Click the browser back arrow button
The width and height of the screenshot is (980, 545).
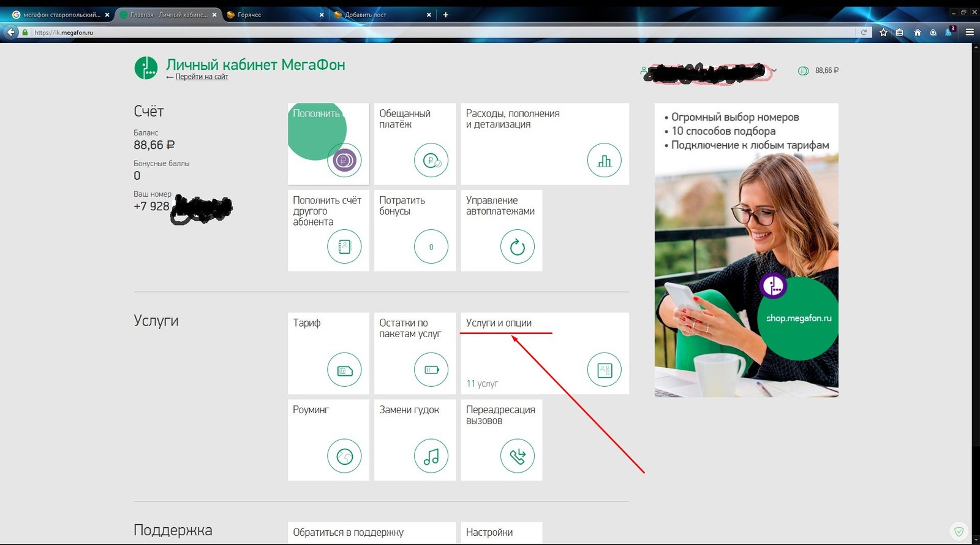[11, 32]
